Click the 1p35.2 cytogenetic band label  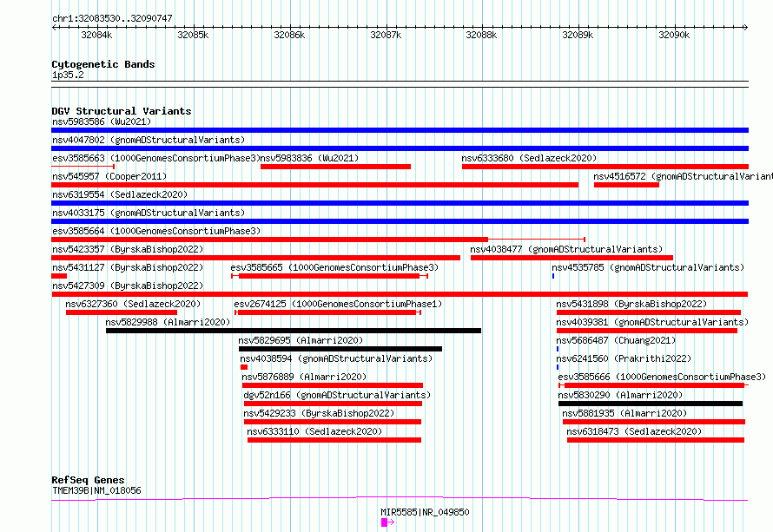68,75
